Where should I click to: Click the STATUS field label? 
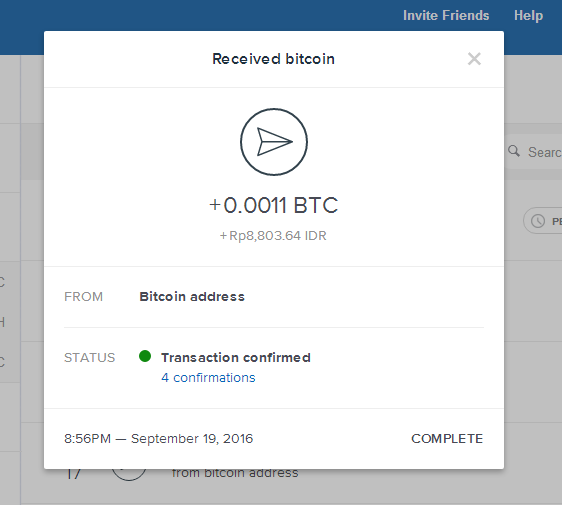click(90, 357)
